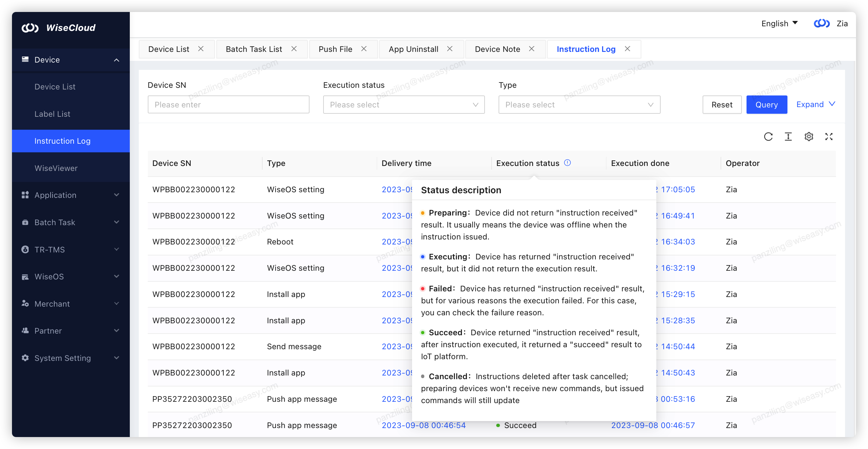This screenshot has height=449, width=868.
Task: Open WiseViewer in the sidebar
Action: [56, 168]
